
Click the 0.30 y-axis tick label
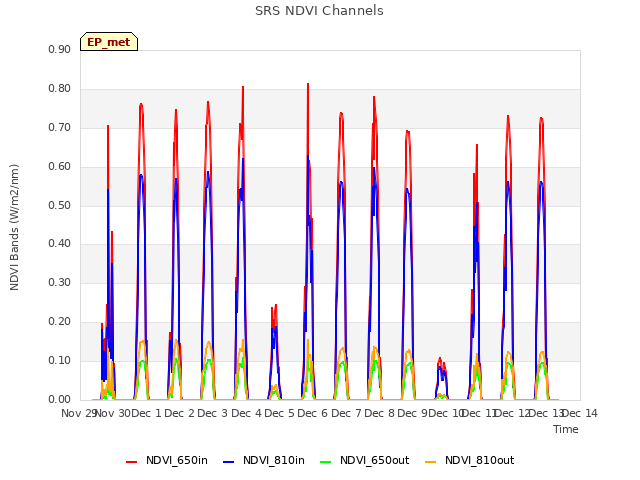click(x=60, y=282)
